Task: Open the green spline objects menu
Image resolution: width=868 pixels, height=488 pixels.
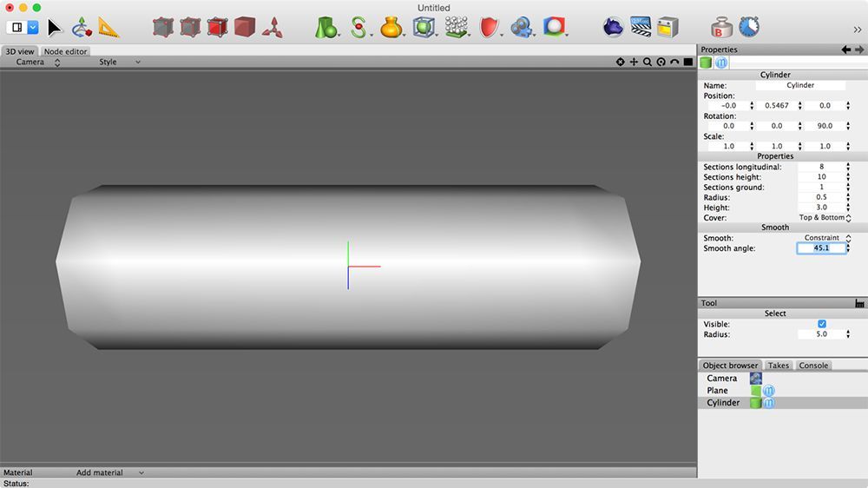Action: [359, 27]
